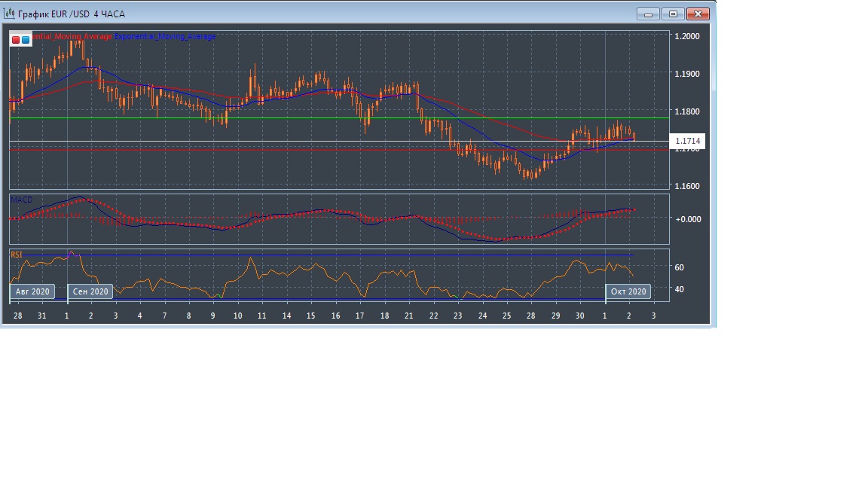The image size is (868, 488).
Task: Close the EUR/USD chart window
Action: [698, 14]
